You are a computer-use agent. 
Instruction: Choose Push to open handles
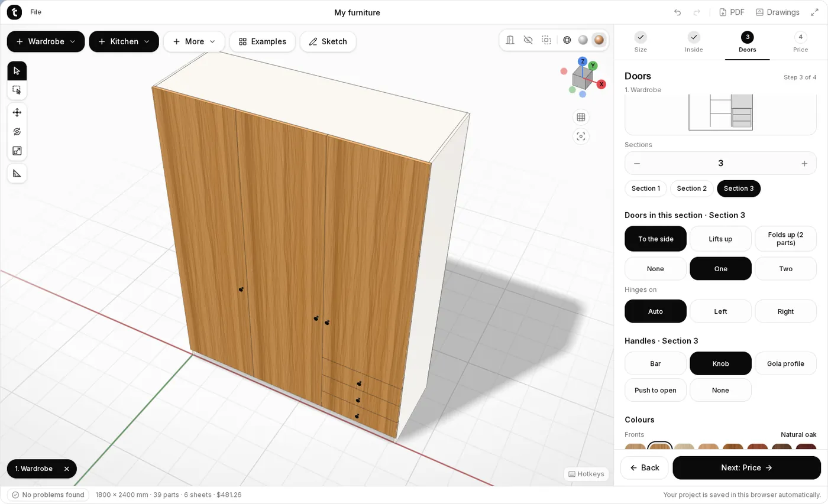[x=656, y=390]
